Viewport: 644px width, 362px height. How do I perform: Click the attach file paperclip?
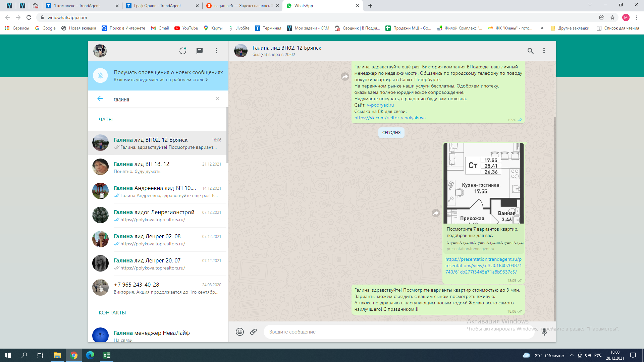254,332
